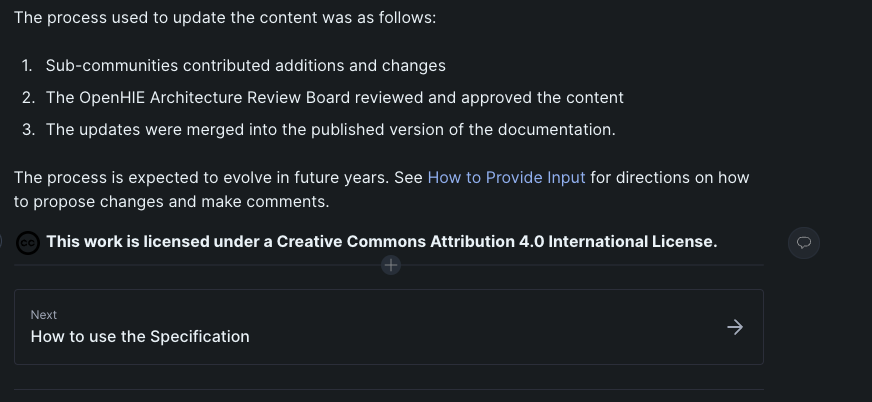This screenshot has height=402, width=872.
Task: Click the plus icon on the divider line
Action: coord(391,265)
